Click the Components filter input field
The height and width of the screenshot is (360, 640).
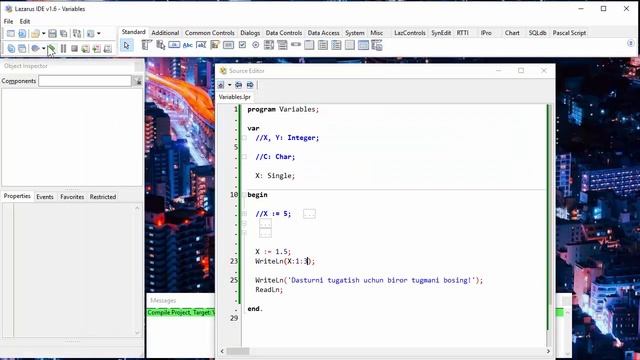85,81
